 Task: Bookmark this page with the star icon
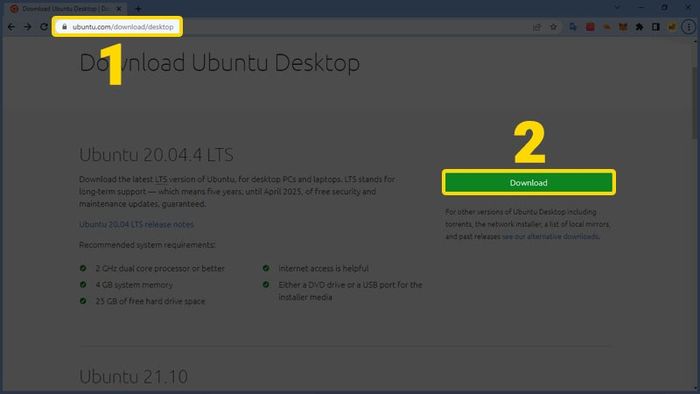(x=554, y=27)
